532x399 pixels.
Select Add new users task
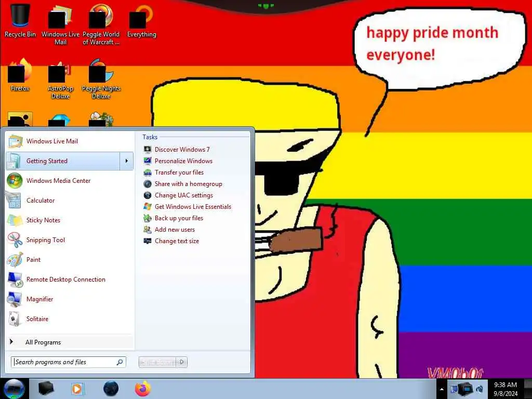click(169, 229)
